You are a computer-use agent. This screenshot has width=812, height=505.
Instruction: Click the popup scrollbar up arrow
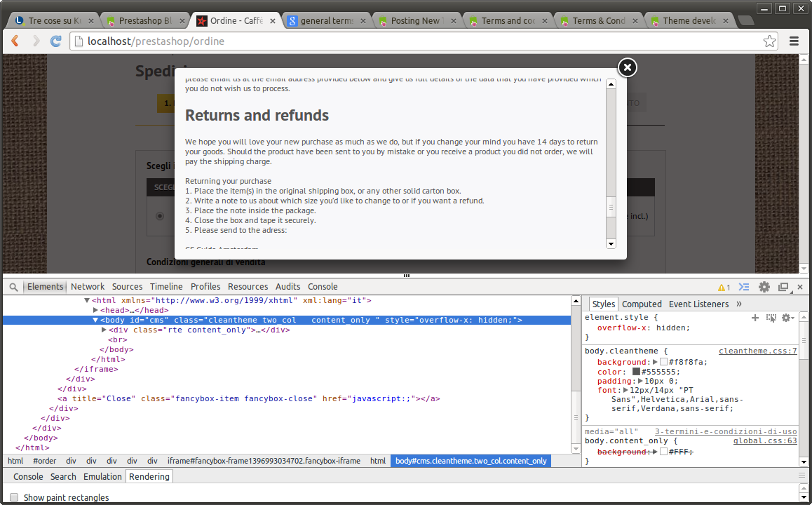tap(611, 84)
